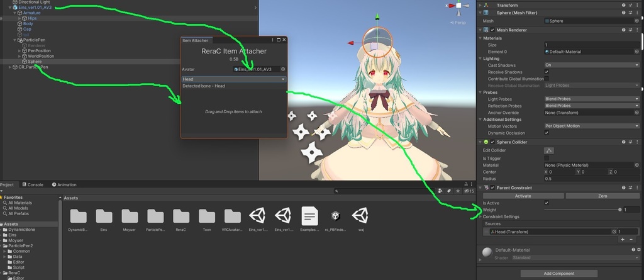Expand CR_ParticlePen in hierarchy

[10, 67]
